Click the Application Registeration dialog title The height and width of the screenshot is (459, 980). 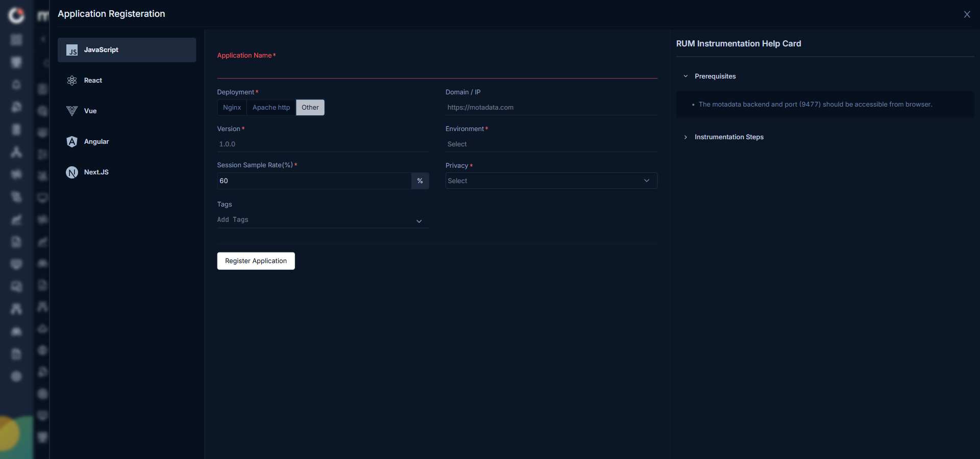[x=111, y=14]
